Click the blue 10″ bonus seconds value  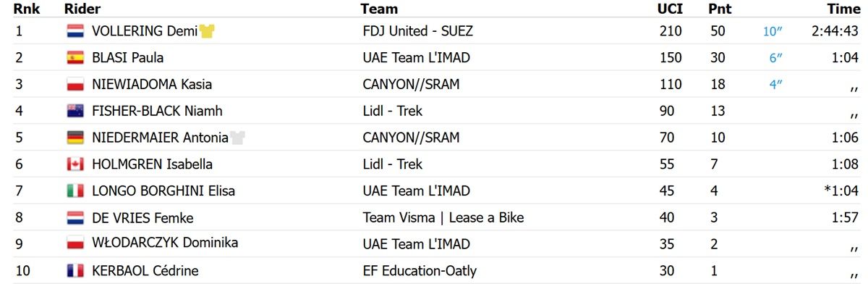[773, 31]
